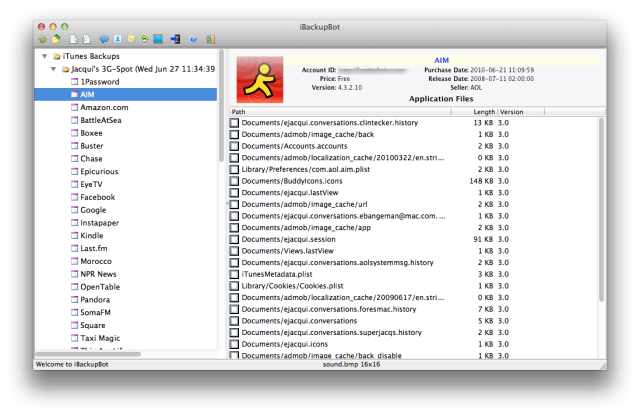The height and width of the screenshot is (416, 640).
Task: Check the Cookies.plist file checkbox
Action: tap(234, 286)
